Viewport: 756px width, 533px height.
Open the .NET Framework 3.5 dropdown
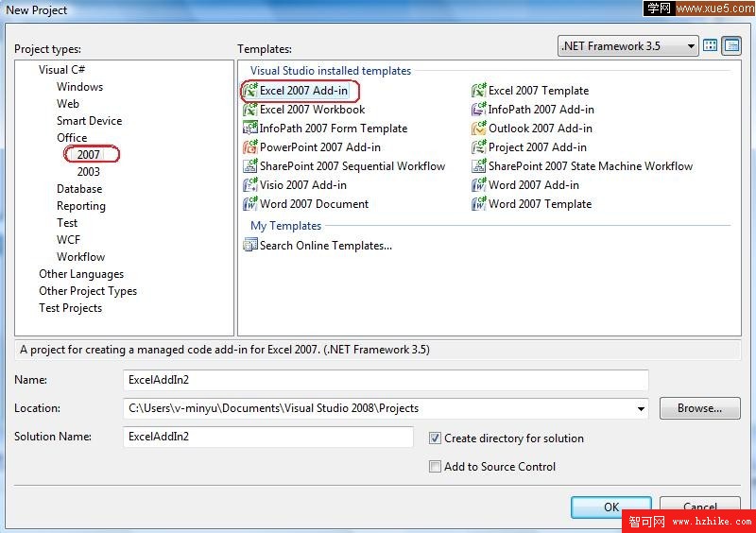tap(627, 46)
